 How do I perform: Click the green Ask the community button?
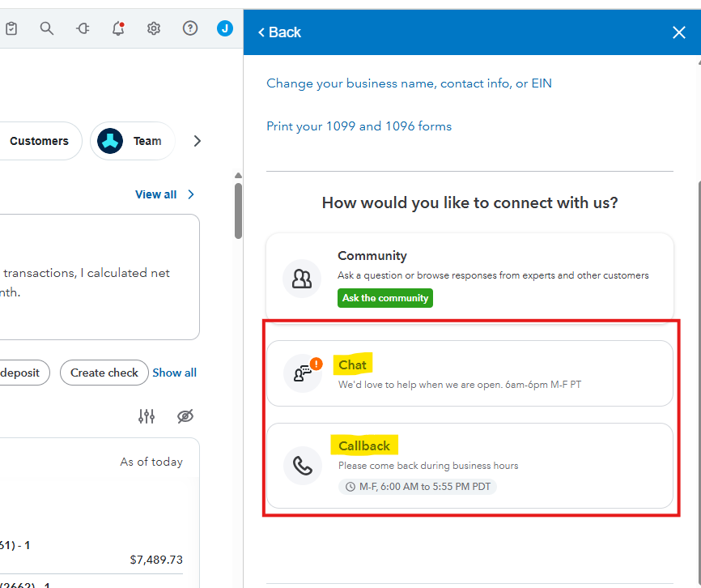point(385,298)
